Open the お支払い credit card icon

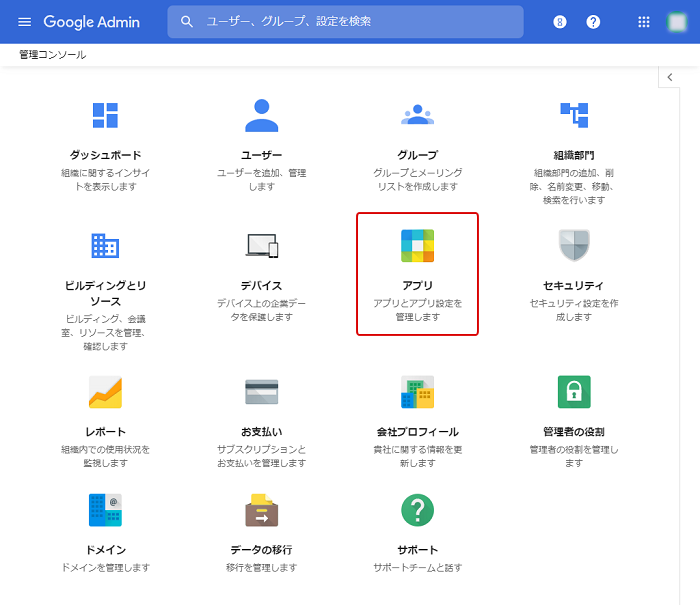click(262, 392)
